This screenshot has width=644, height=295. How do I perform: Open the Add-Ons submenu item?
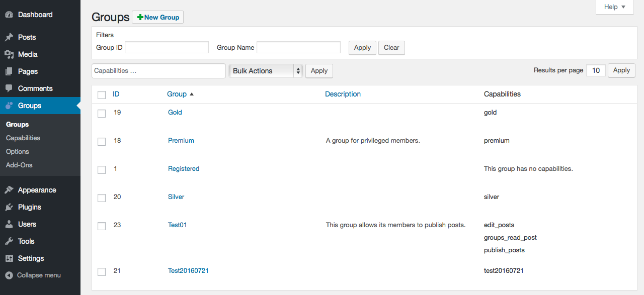pyautogui.click(x=19, y=165)
